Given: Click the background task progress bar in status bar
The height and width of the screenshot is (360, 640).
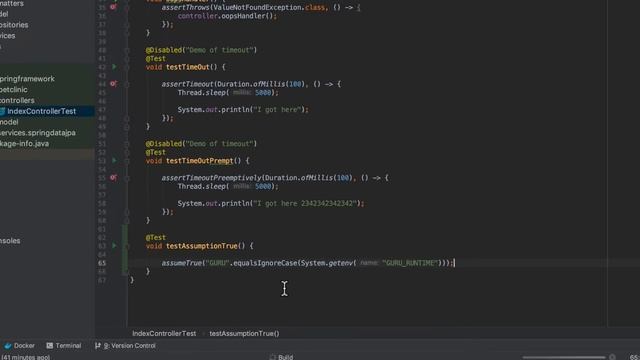Looking at the screenshot, I should tap(563, 357).
